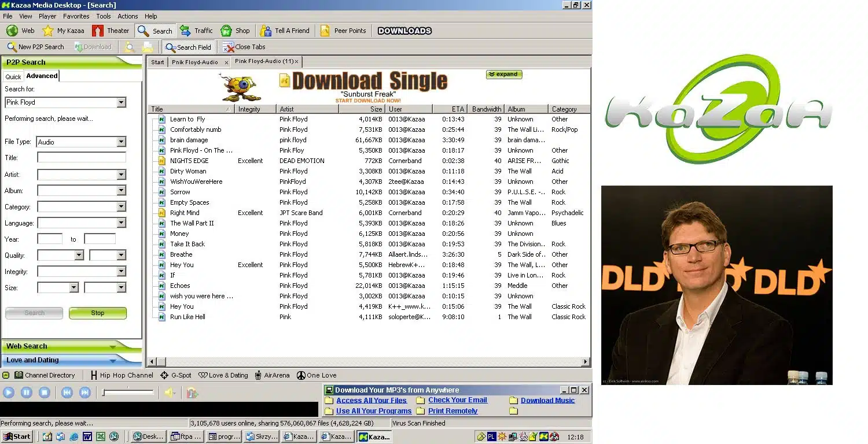
Task: Click the Traffic toolbar icon
Action: [x=196, y=31]
